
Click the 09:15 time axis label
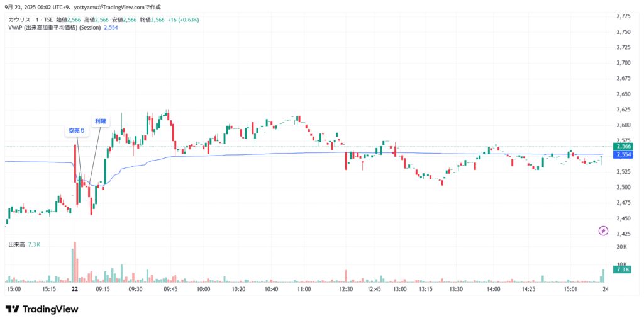[103, 289]
